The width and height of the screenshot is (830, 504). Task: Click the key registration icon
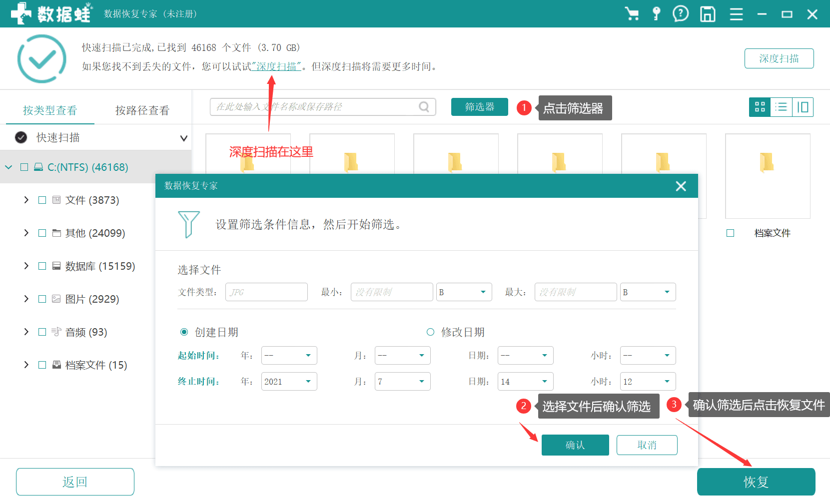[657, 14]
